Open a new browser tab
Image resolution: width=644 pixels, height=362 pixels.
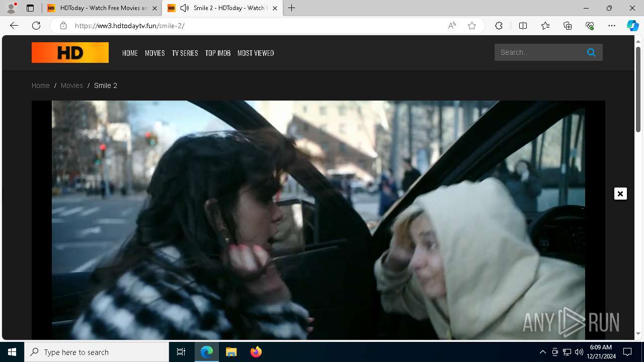point(292,8)
